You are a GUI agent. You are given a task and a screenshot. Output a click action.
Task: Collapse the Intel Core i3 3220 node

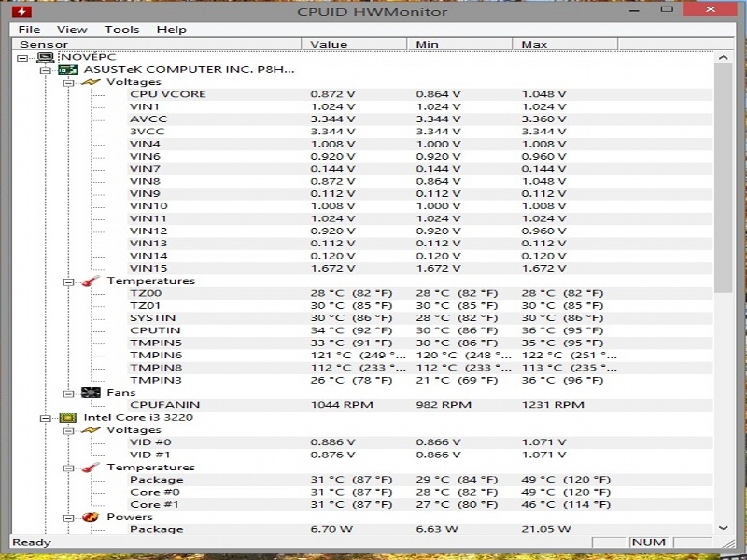(x=45, y=418)
